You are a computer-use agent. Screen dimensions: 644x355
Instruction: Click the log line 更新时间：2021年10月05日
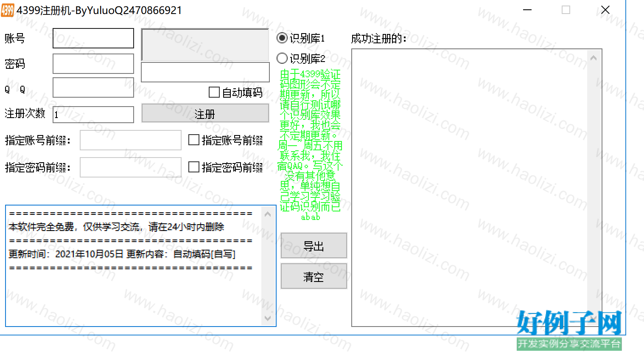(122, 254)
